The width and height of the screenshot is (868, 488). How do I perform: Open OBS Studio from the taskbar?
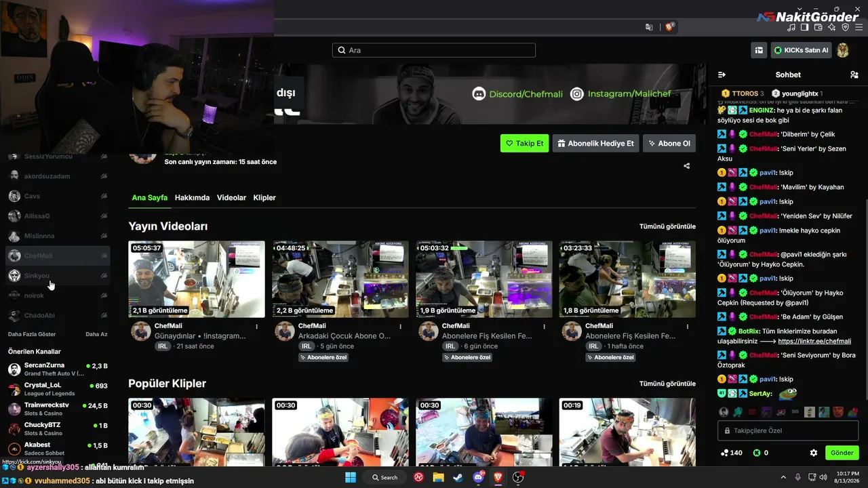[x=518, y=477]
